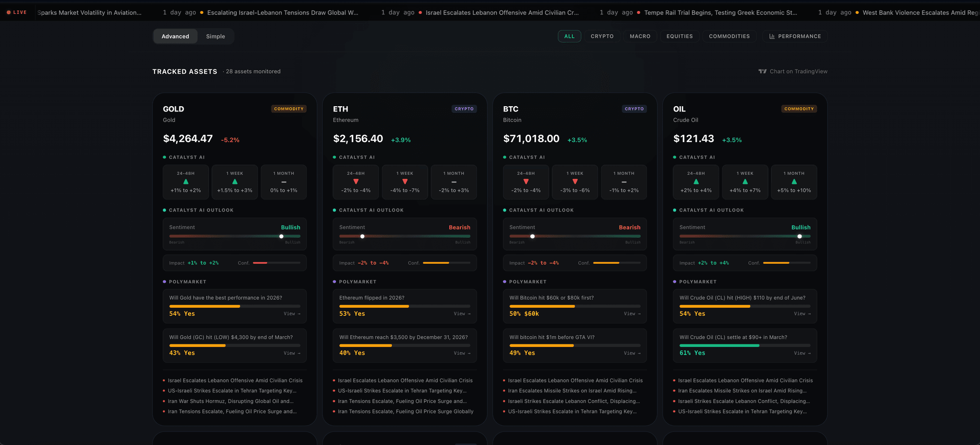Click BTC 1 Month flat forecast tile
Image resolution: width=980 pixels, height=445 pixels.
click(624, 182)
